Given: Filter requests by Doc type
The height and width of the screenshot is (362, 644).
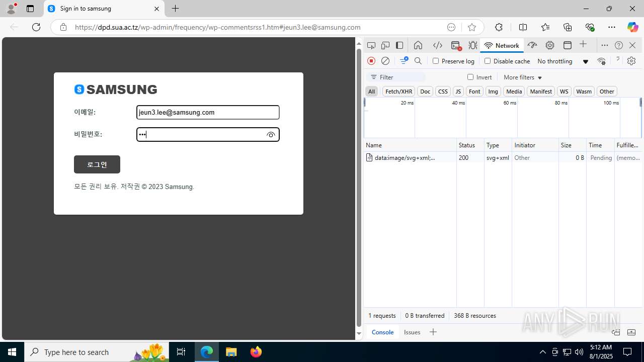Looking at the screenshot, I should tap(425, 92).
